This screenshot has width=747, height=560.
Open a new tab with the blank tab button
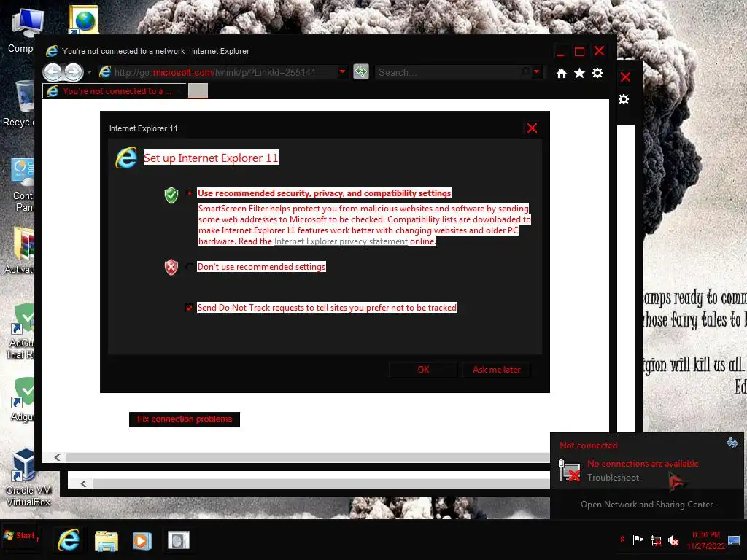198,90
